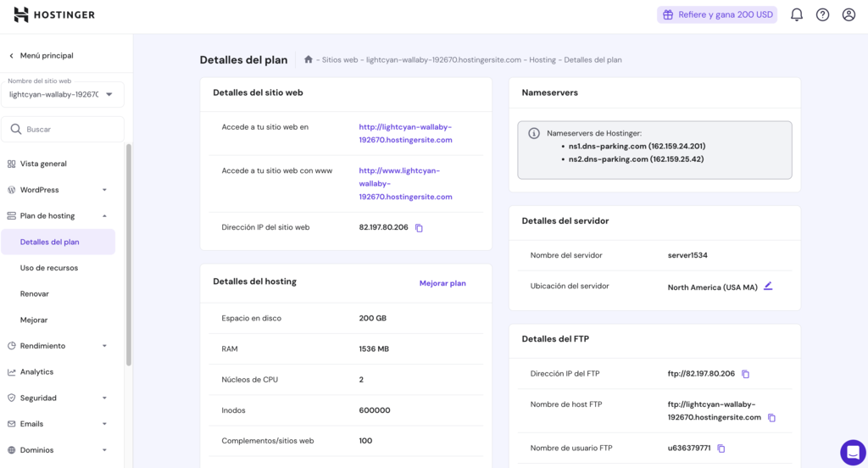This screenshot has width=868, height=468.
Task: Copy the FTP host name
Action: point(771,418)
